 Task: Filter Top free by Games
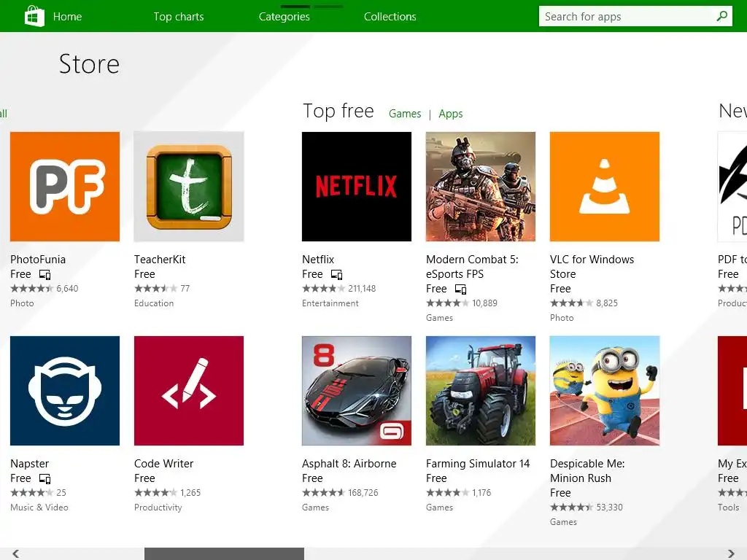coord(405,114)
